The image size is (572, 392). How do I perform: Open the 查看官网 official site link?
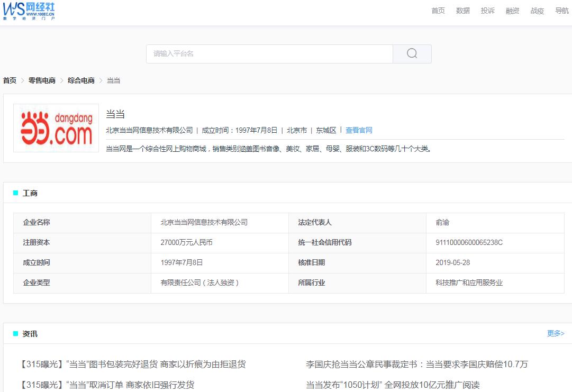click(x=359, y=130)
